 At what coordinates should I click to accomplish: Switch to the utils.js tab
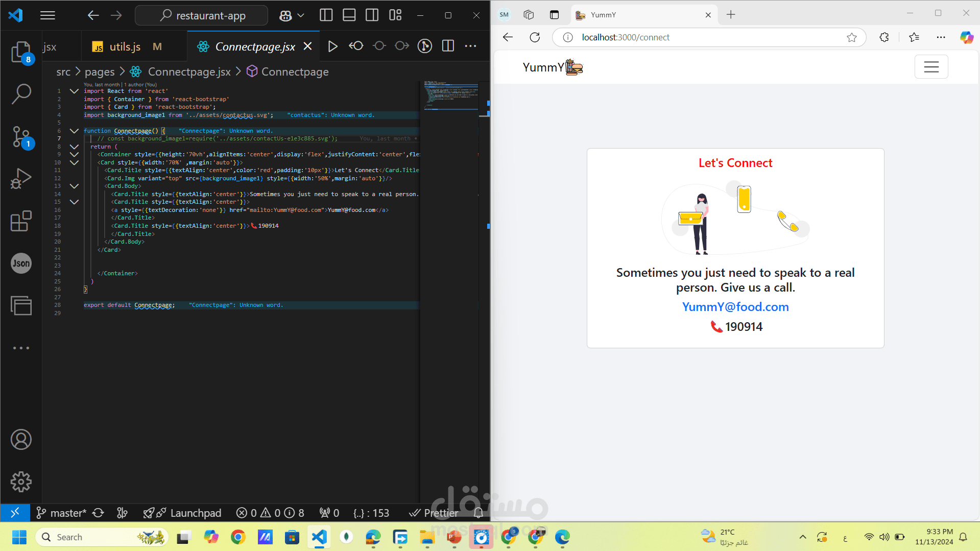[x=125, y=47]
